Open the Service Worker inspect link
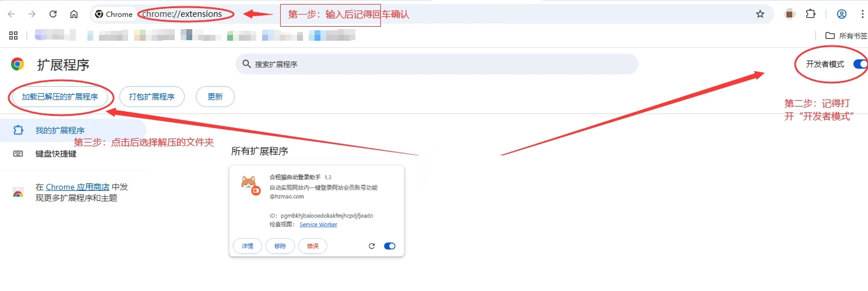 tap(318, 225)
